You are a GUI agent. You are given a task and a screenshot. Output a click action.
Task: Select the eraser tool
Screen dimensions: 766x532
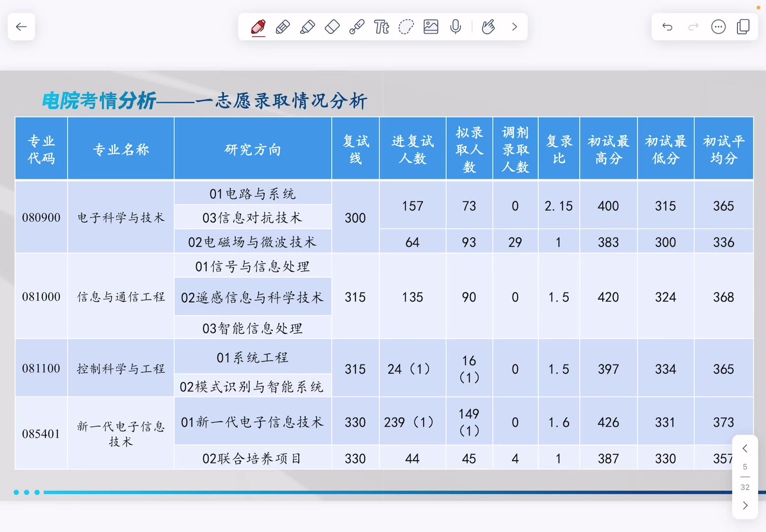332,27
